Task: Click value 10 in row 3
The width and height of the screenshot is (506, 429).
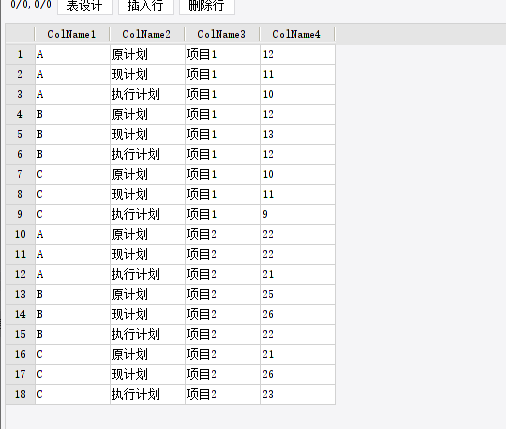Action: click(x=298, y=94)
